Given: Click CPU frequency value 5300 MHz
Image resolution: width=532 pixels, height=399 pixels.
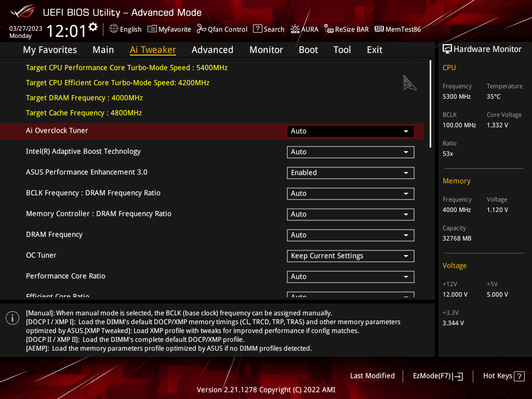Looking at the screenshot, I should [457, 96].
